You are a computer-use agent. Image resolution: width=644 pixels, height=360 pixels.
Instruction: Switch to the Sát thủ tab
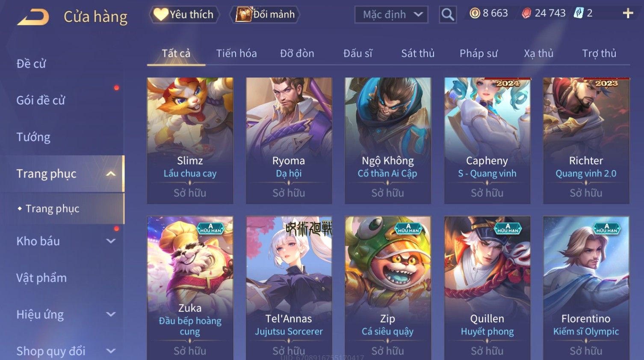pyautogui.click(x=418, y=54)
